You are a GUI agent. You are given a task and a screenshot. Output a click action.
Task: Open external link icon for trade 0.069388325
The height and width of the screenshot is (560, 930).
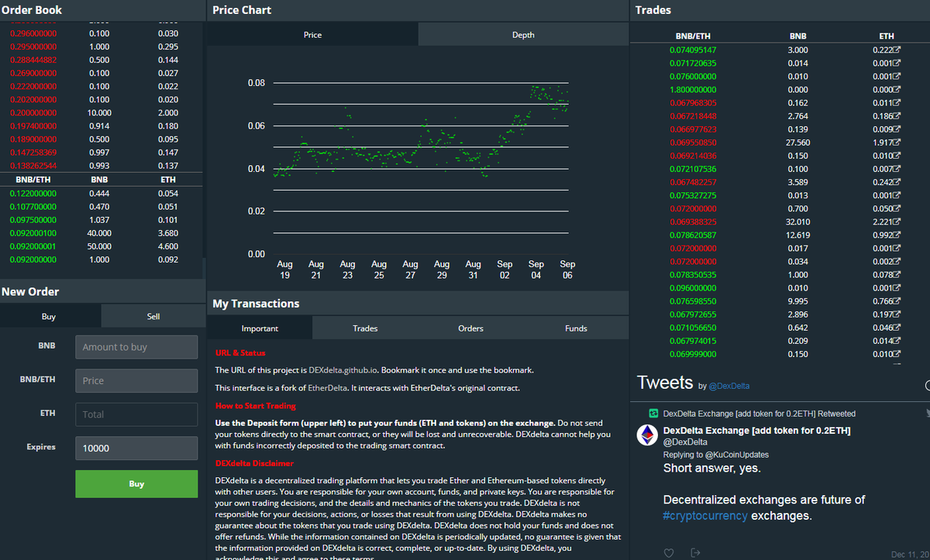(897, 222)
